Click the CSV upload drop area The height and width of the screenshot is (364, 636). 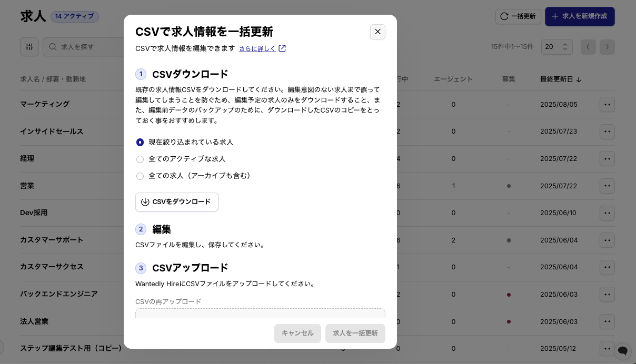tap(260, 314)
